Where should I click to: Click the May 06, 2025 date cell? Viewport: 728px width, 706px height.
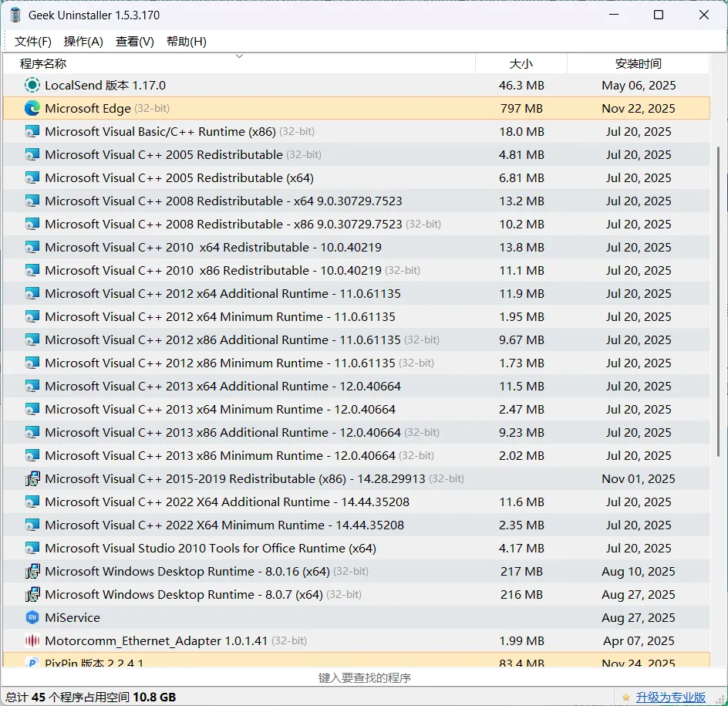coord(639,86)
